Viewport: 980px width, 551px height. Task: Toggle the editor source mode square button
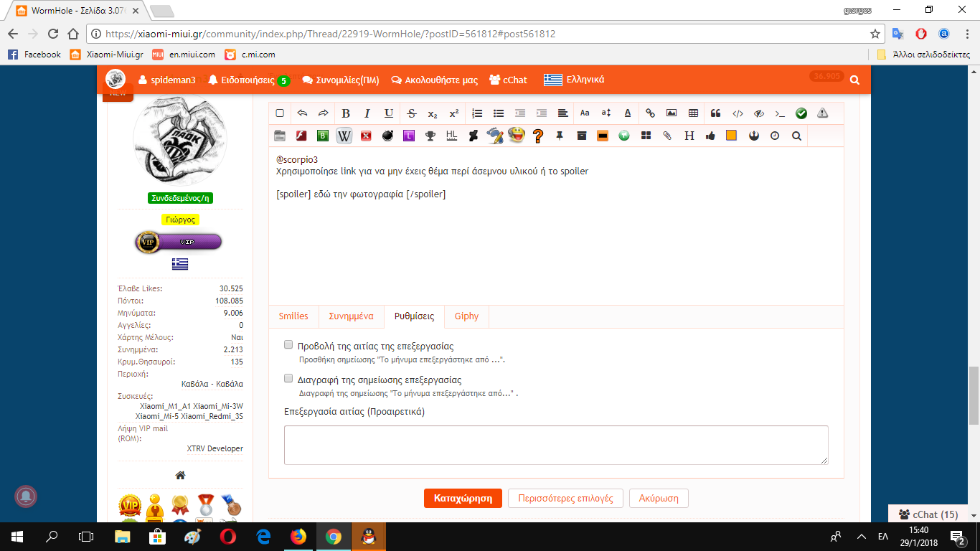point(280,113)
